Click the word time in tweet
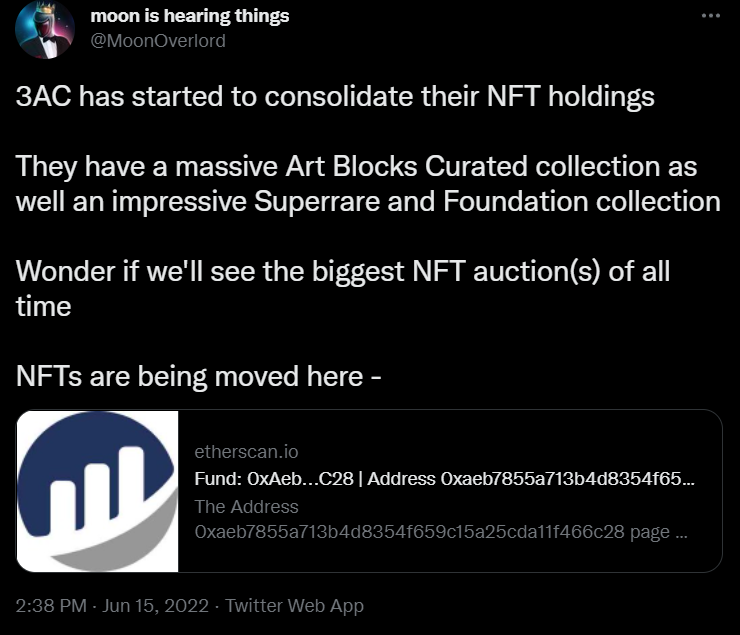 coord(43,307)
